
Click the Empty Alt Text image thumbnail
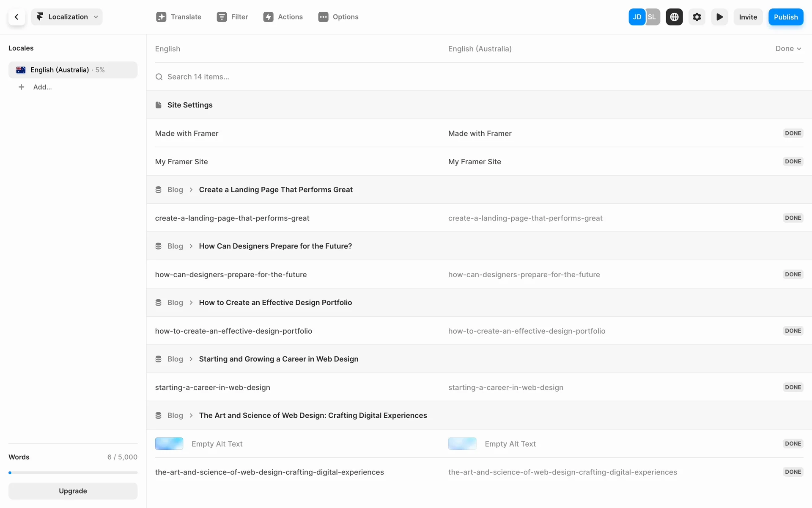click(x=169, y=444)
